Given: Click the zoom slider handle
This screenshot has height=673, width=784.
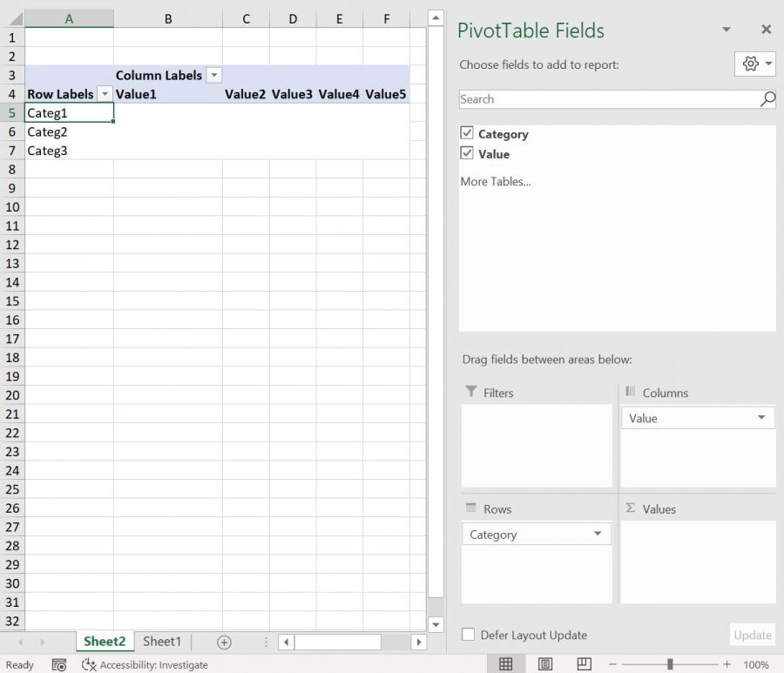Looking at the screenshot, I should click(670, 664).
